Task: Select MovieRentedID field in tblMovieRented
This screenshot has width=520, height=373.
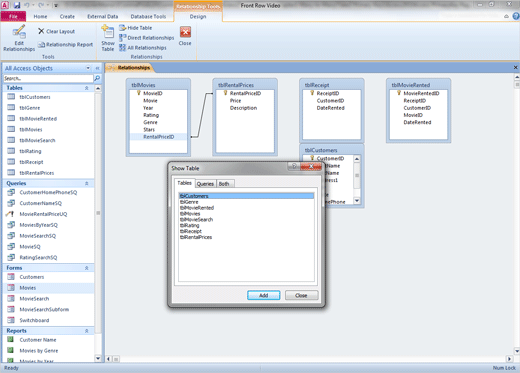Action: (x=421, y=93)
